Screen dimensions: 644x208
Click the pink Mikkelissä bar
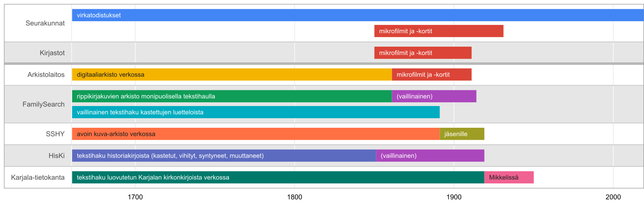(x=509, y=177)
